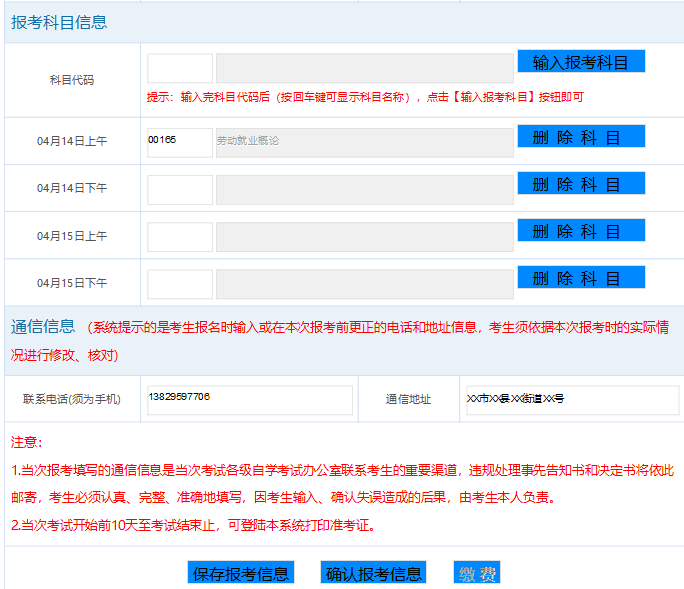Focus the code input for 04月15日上午
684x589 pixels.
(x=180, y=237)
